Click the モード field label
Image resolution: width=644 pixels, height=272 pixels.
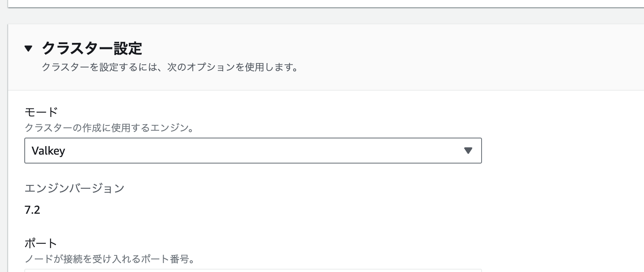pos(41,112)
